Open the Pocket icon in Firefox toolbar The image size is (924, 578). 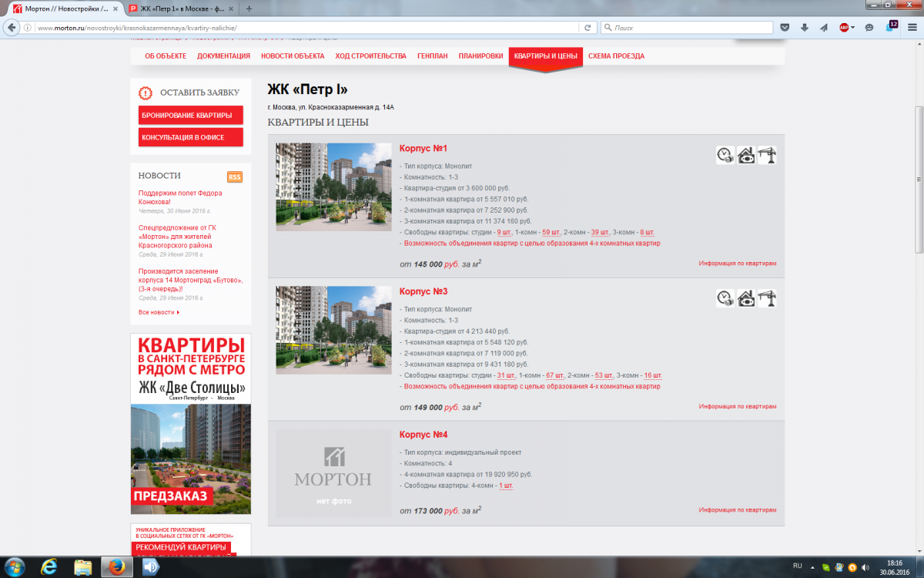(785, 27)
